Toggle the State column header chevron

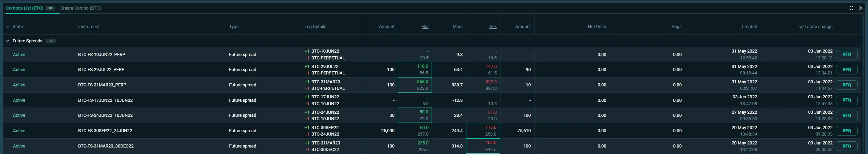[x=7, y=27]
